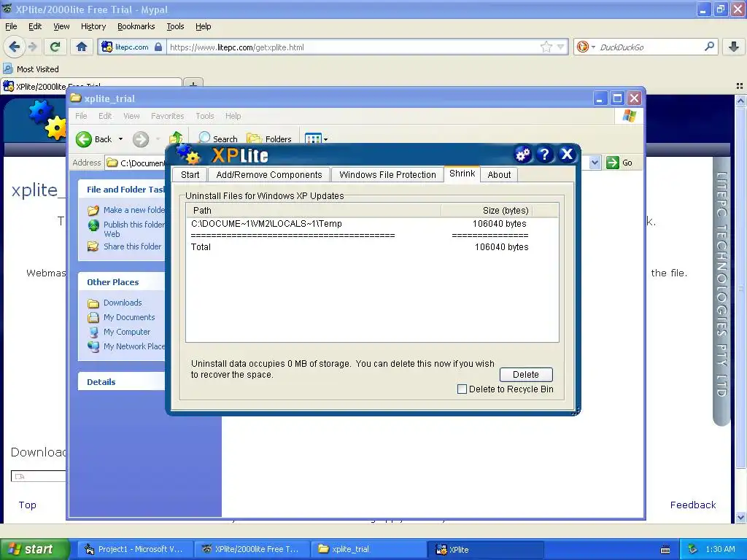Toggle Folders pane in Explorer toolbar
Screen dimensions: 747x560
[269, 139]
